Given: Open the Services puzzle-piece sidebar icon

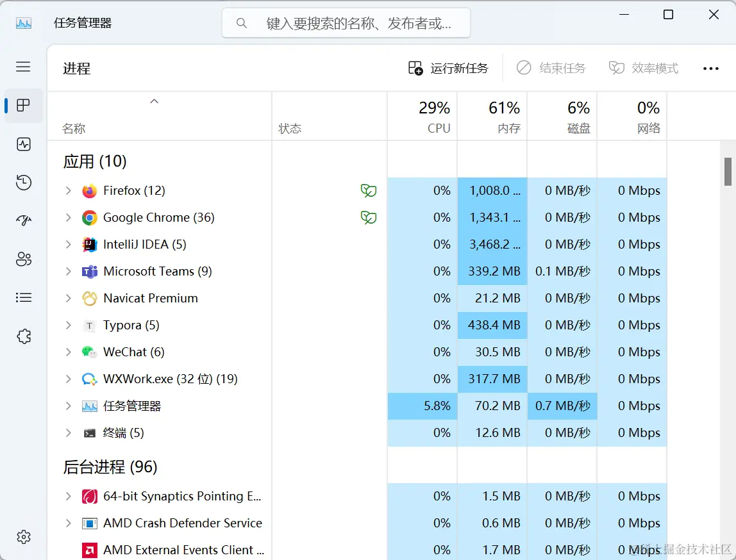Looking at the screenshot, I should pos(24,336).
